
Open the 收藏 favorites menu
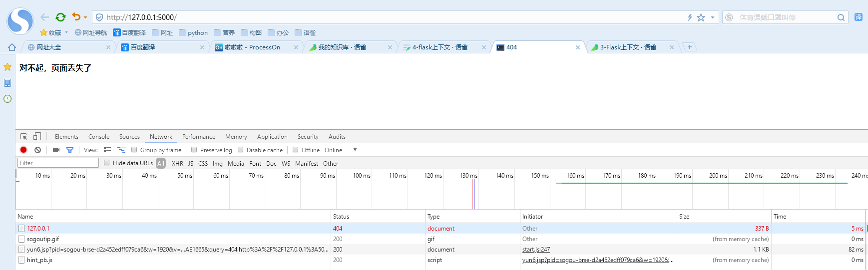54,32
